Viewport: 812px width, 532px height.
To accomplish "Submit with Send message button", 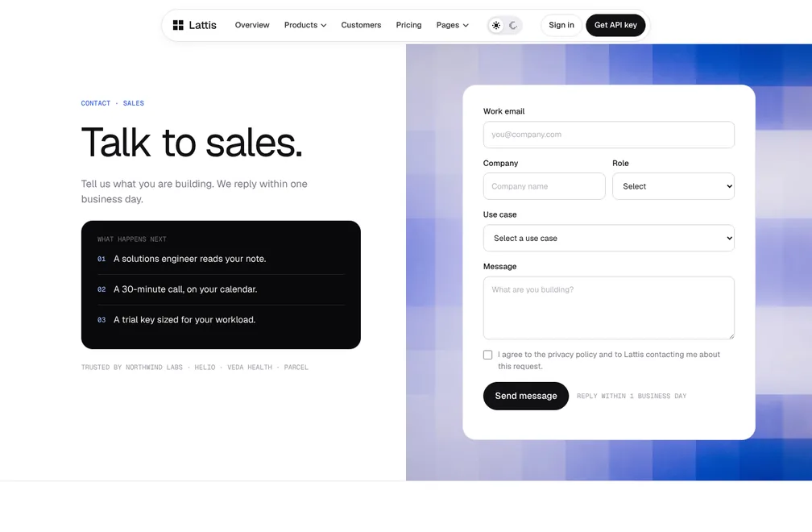I will click(x=525, y=396).
